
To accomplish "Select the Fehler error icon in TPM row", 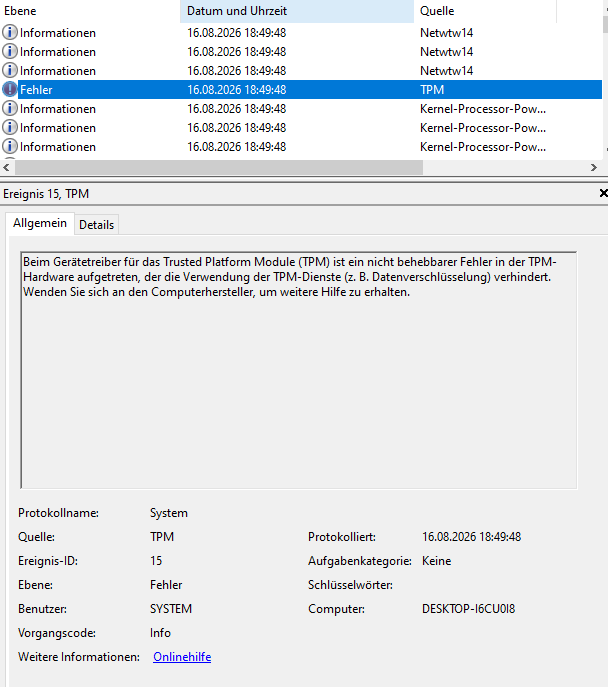I will click(10, 89).
